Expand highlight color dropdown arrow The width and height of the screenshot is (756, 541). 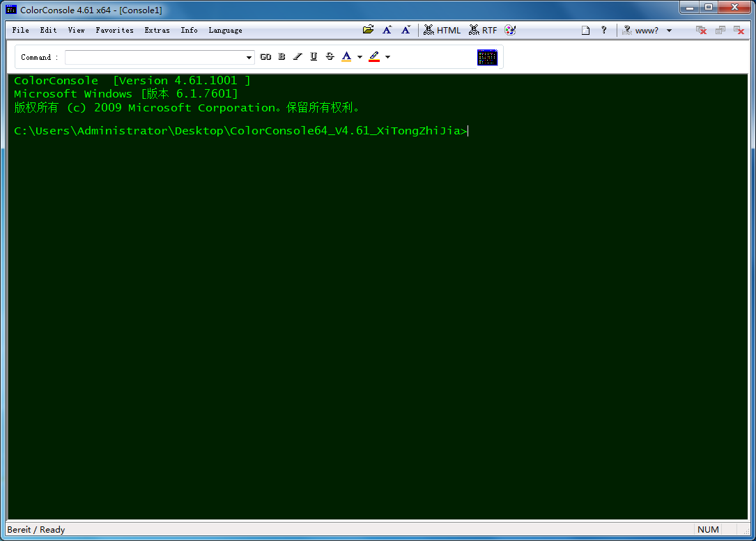[387, 57]
